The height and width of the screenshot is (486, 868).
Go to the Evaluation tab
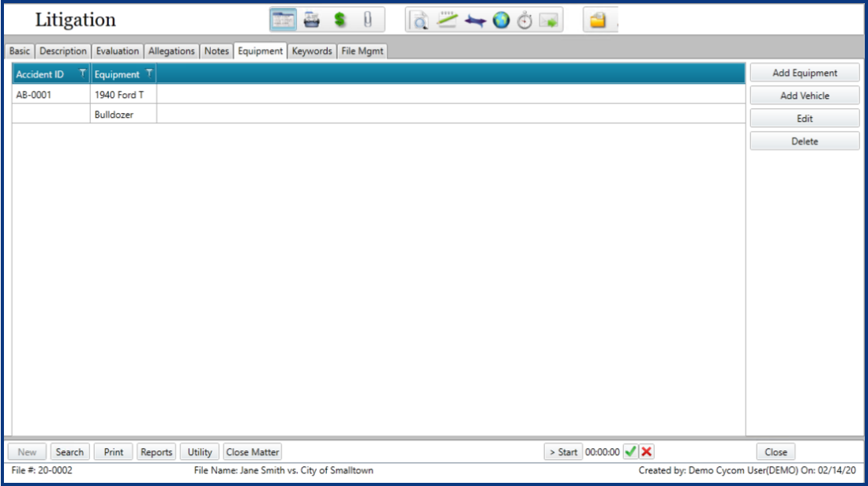point(118,51)
